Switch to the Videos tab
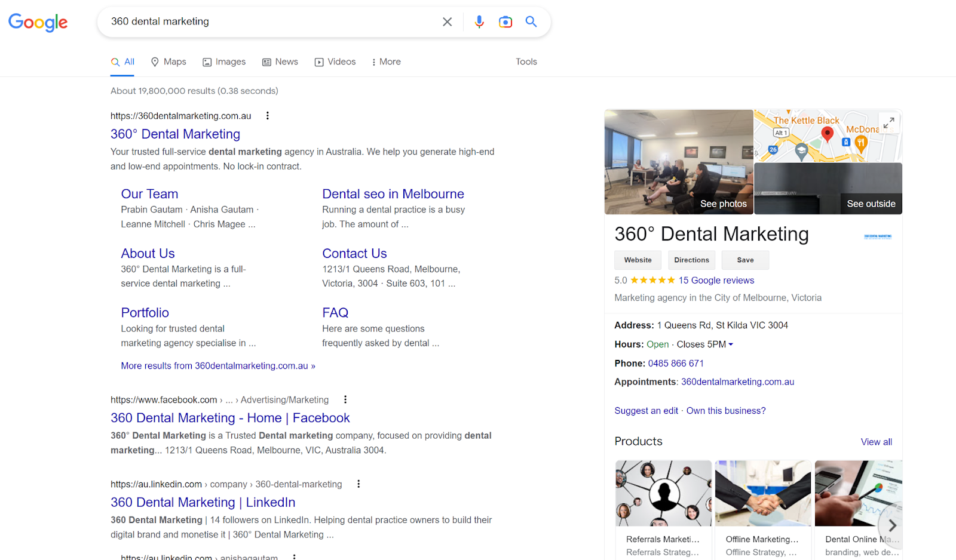The width and height of the screenshot is (956, 560). tap(335, 62)
